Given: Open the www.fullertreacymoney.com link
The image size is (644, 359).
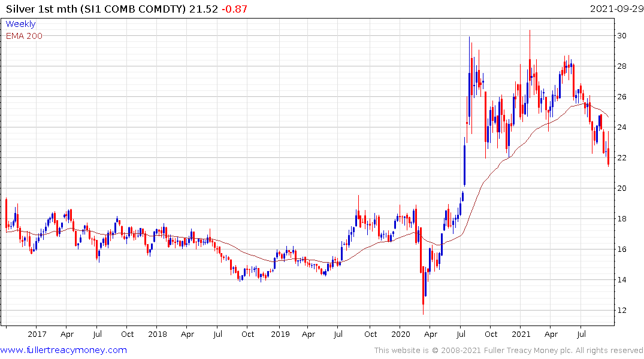Looking at the screenshot, I should click(x=64, y=350).
